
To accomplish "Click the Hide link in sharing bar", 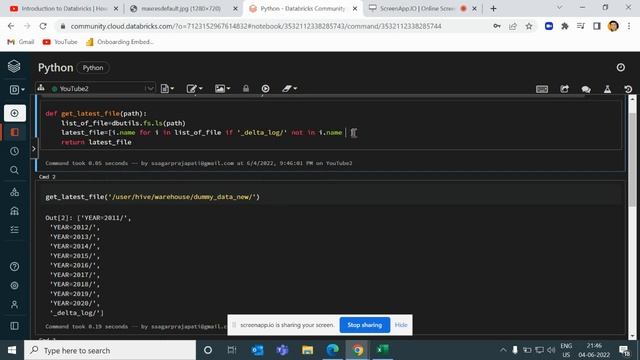I will click(x=401, y=325).
